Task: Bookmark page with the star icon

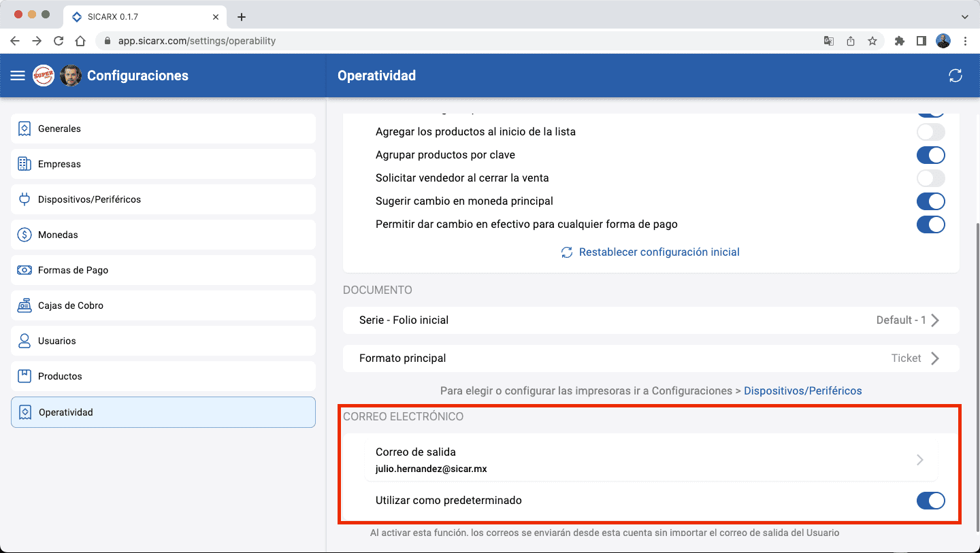Action: click(872, 41)
